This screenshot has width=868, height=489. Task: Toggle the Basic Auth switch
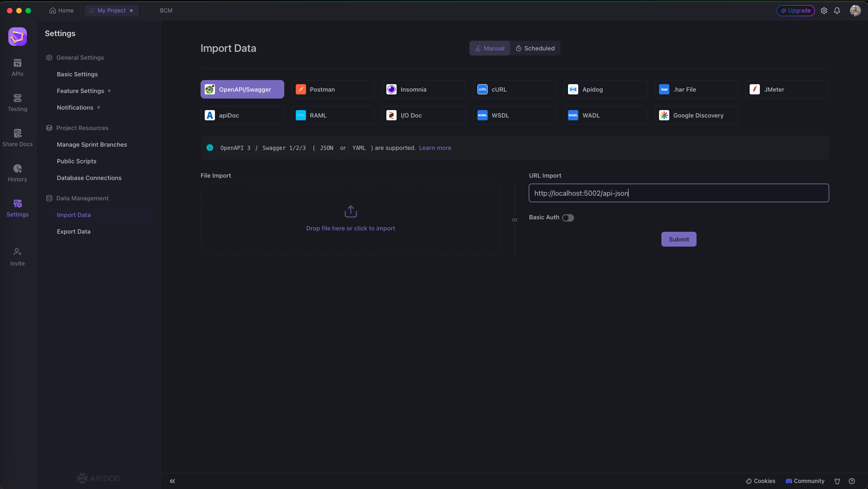coord(568,218)
